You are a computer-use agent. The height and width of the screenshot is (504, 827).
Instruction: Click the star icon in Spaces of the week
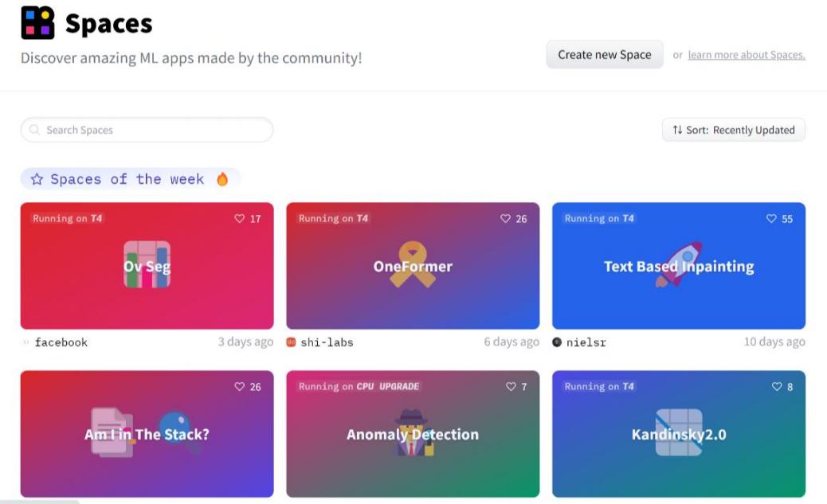(37, 179)
